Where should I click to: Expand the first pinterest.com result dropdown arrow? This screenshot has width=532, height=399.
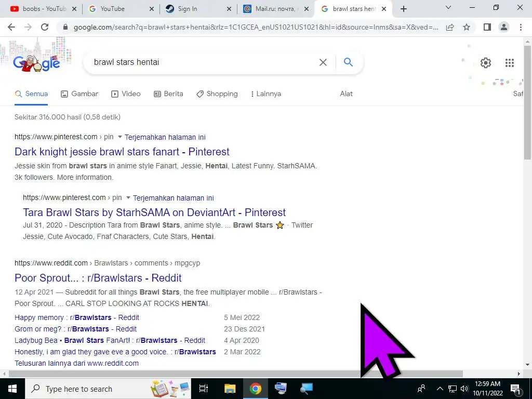tap(119, 137)
